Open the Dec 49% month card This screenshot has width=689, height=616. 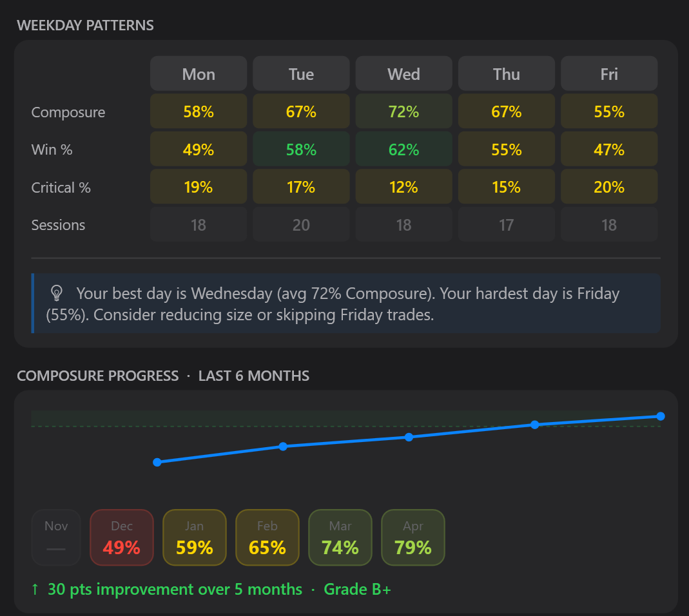point(122,537)
